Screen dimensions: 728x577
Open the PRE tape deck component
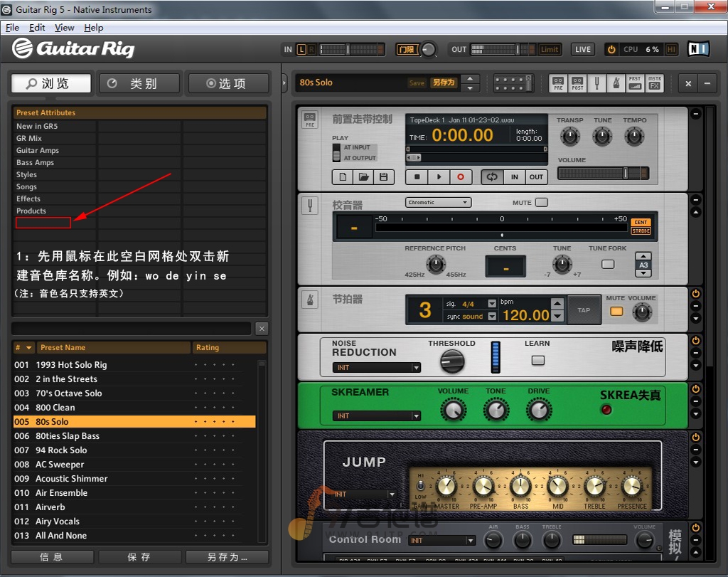coord(558,84)
